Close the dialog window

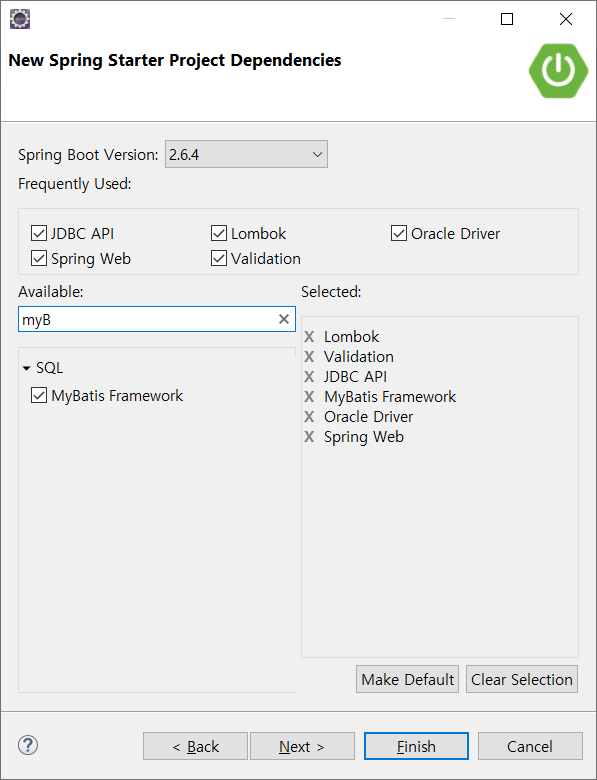566,19
